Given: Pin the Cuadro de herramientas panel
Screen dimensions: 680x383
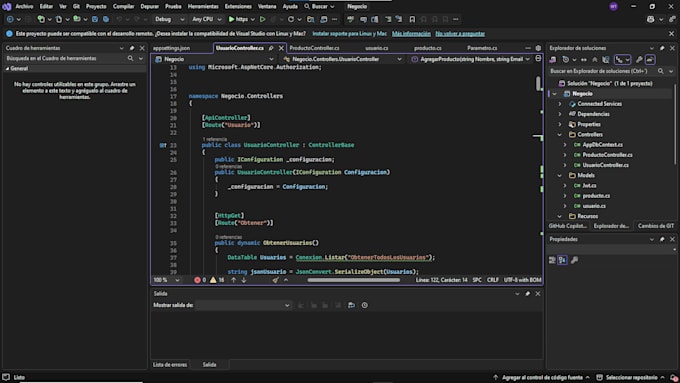Looking at the screenshot, I should 132,48.
